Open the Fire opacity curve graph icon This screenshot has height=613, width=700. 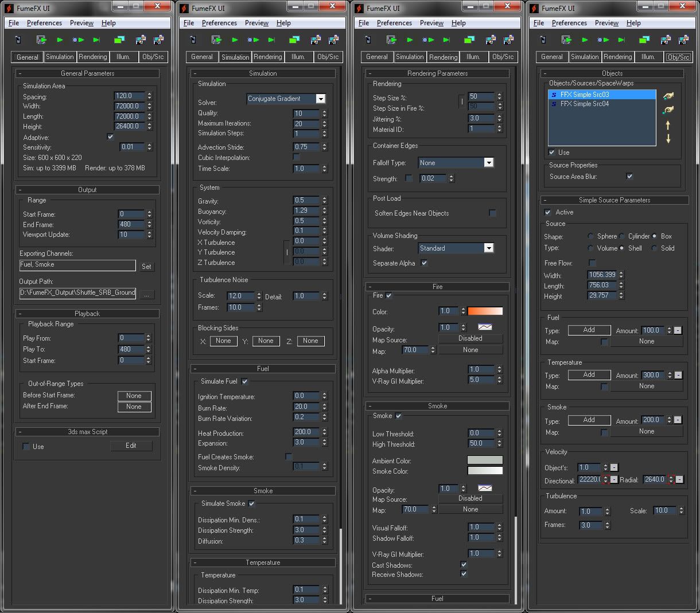tap(485, 327)
